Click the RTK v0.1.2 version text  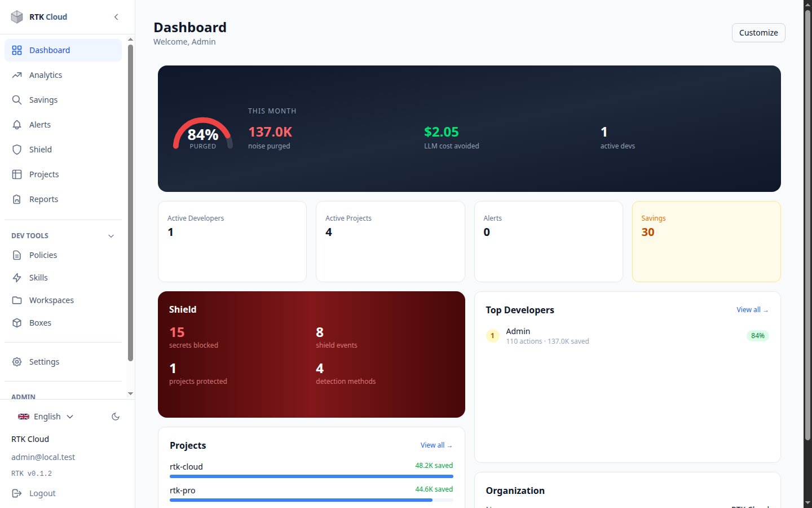32,474
